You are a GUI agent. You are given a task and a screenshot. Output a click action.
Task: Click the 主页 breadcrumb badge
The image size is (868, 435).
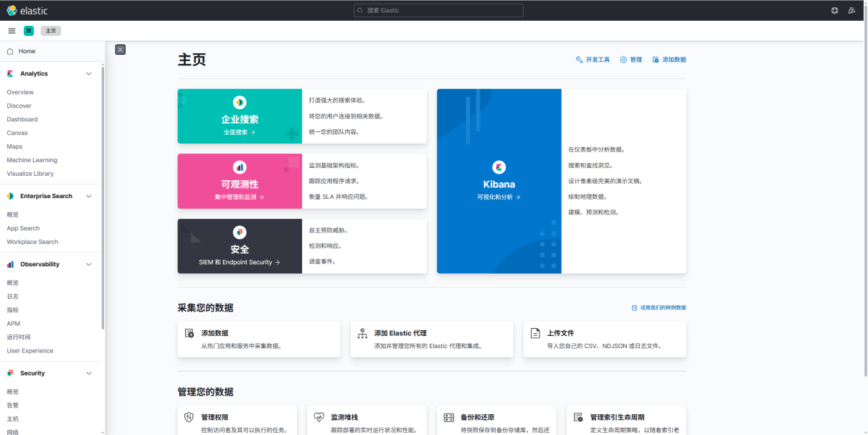(x=50, y=31)
